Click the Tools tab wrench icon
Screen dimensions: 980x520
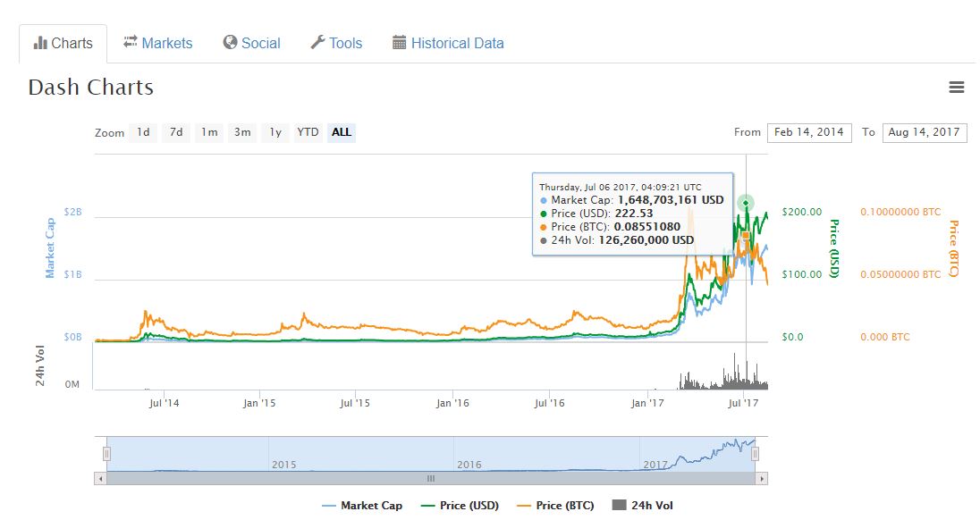[x=317, y=43]
